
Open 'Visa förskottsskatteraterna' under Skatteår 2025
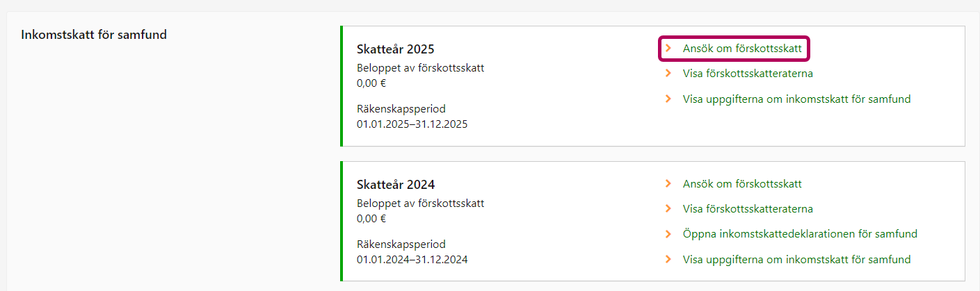click(x=748, y=74)
